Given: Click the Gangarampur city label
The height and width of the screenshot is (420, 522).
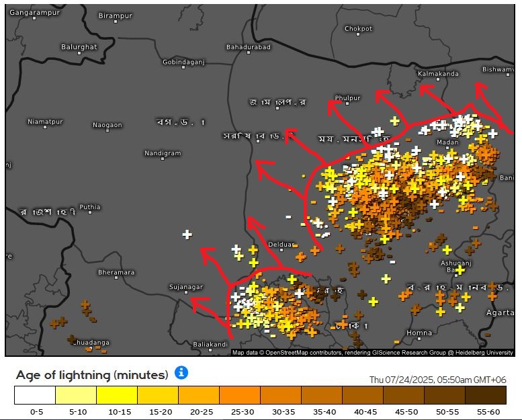Looking at the screenshot, I should [35, 13].
